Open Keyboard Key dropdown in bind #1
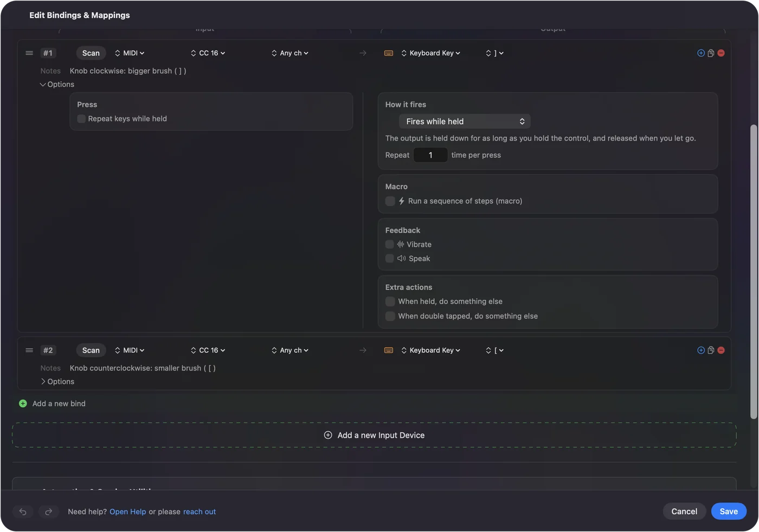This screenshot has height=532, width=759. (431, 53)
